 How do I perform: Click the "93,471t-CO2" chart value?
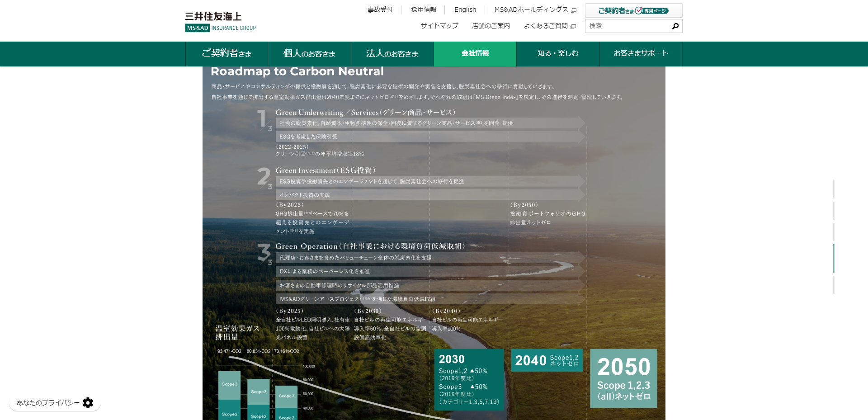tap(229, 351)
